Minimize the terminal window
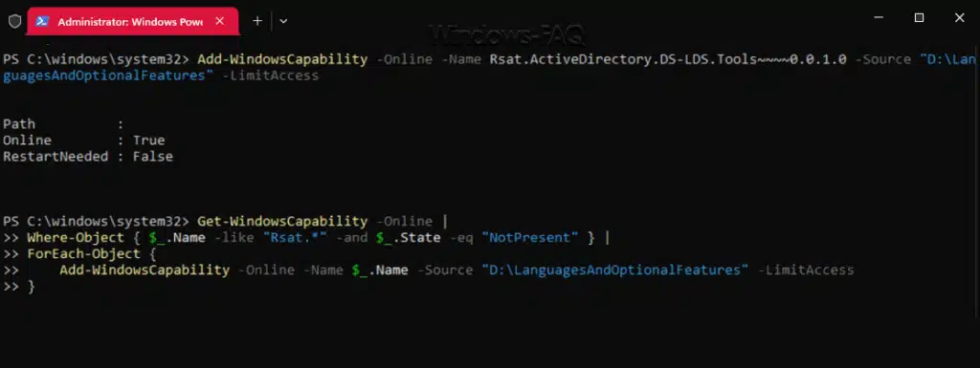 pyautogui.click(x=879, y=18)
